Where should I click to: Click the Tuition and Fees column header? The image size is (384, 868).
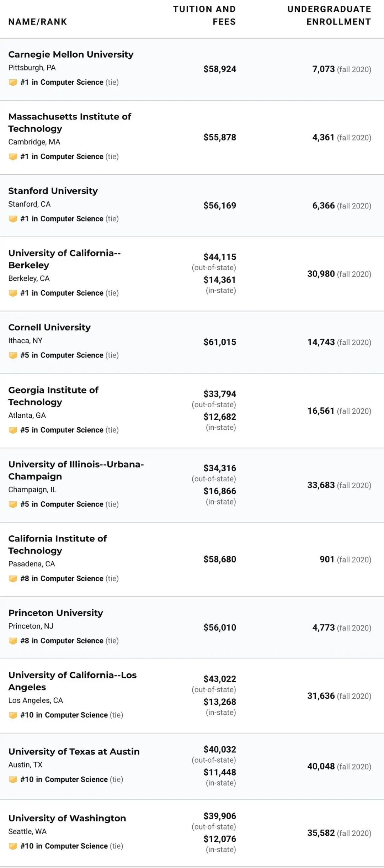(204, 15)
